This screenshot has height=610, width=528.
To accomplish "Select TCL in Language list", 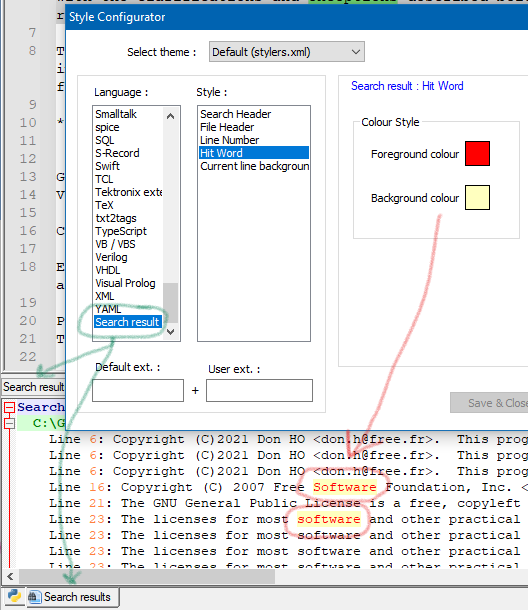I will [104, 179].
